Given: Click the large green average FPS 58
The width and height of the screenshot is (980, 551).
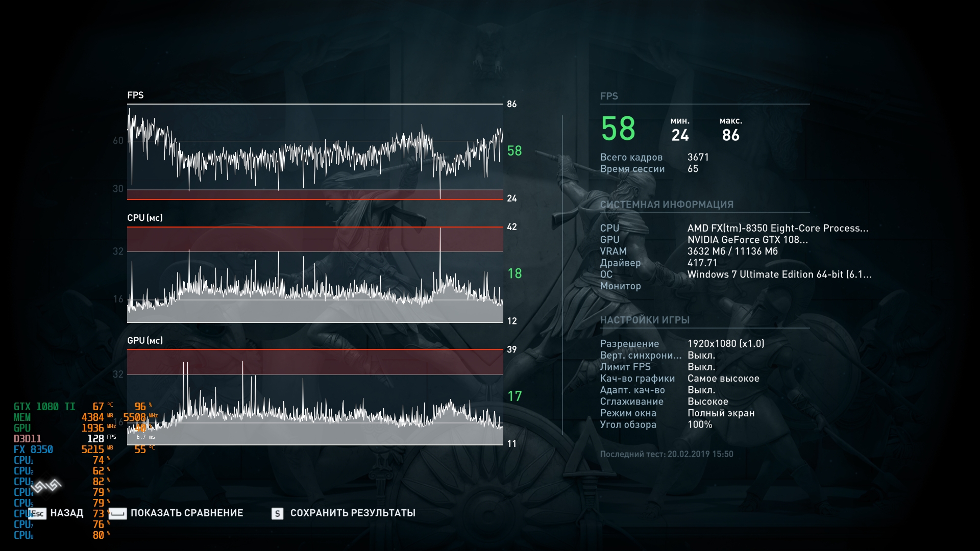Looking at the screenshot, I should tap(618, 129).
